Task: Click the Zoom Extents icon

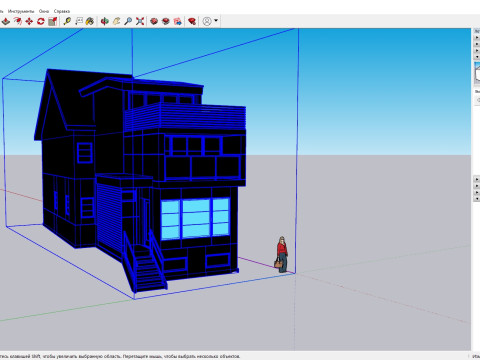Action: tap(140, 22)
